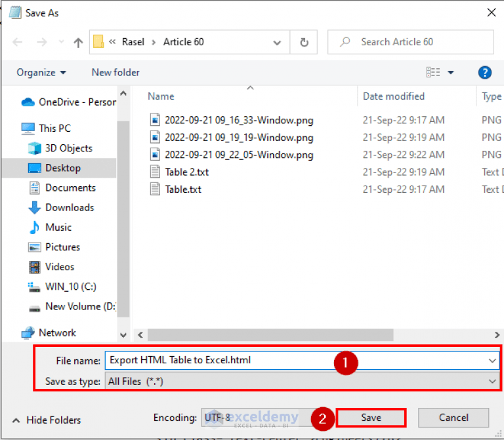Open the Save as type dropdown
504x440 pixels.
click(302, 382)
